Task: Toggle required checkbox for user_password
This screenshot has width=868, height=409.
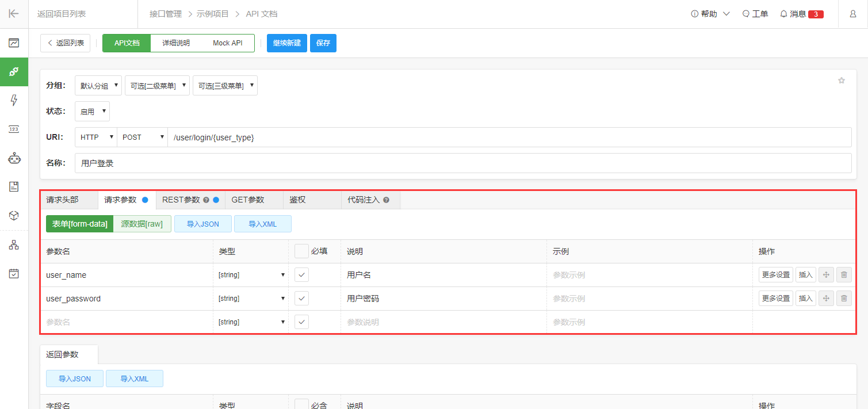Action: 302,299
